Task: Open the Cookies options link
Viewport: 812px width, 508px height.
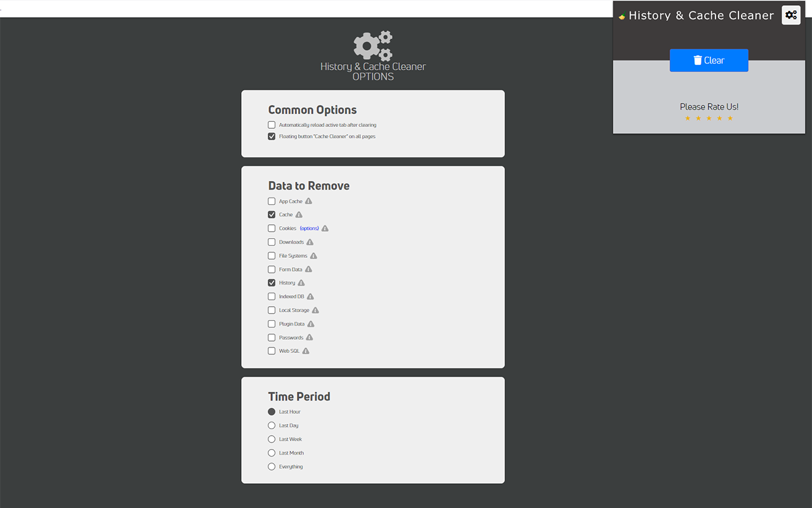Action: 309,229
